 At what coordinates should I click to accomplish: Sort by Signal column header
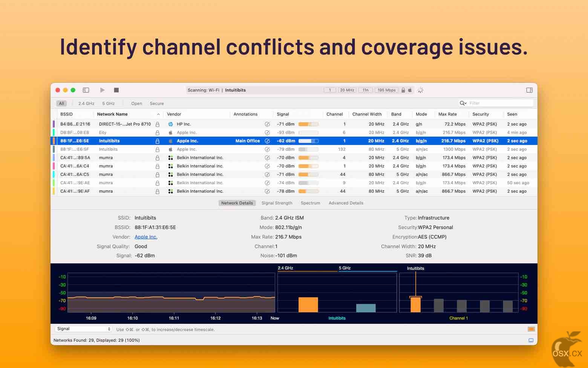pos(283,114)
